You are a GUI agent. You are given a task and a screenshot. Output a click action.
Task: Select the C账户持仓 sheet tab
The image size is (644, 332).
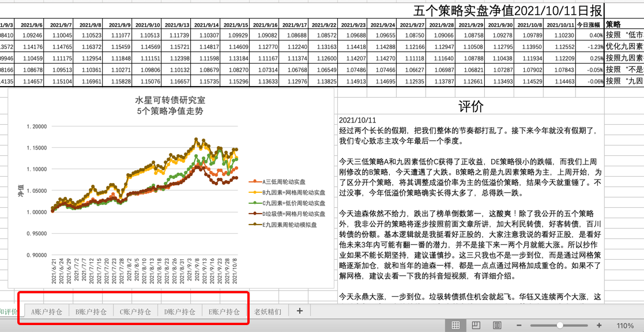point(135,312)
